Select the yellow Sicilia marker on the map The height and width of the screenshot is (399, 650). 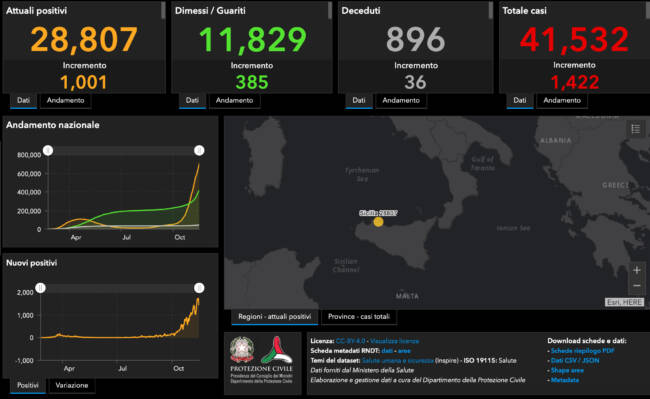[x=378, y=222]
